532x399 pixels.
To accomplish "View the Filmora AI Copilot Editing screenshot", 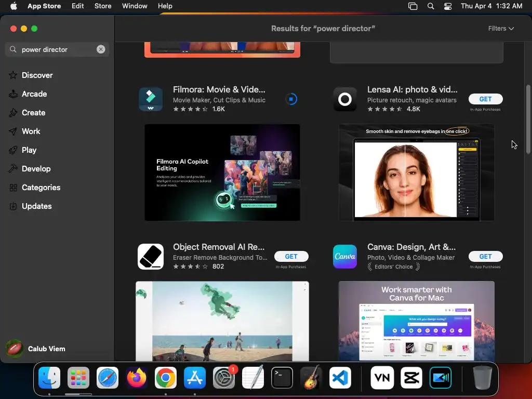I will click(x=222, y=172).
